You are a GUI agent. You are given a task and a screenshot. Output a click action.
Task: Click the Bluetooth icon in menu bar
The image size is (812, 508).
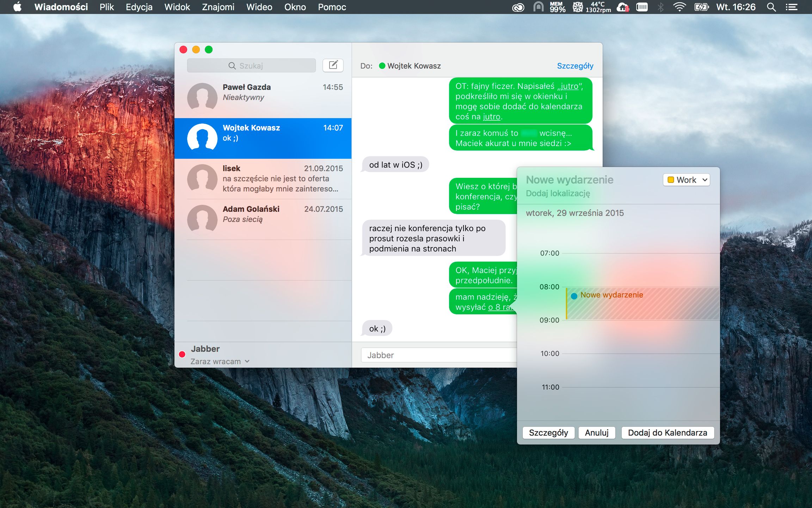point(661,7)
